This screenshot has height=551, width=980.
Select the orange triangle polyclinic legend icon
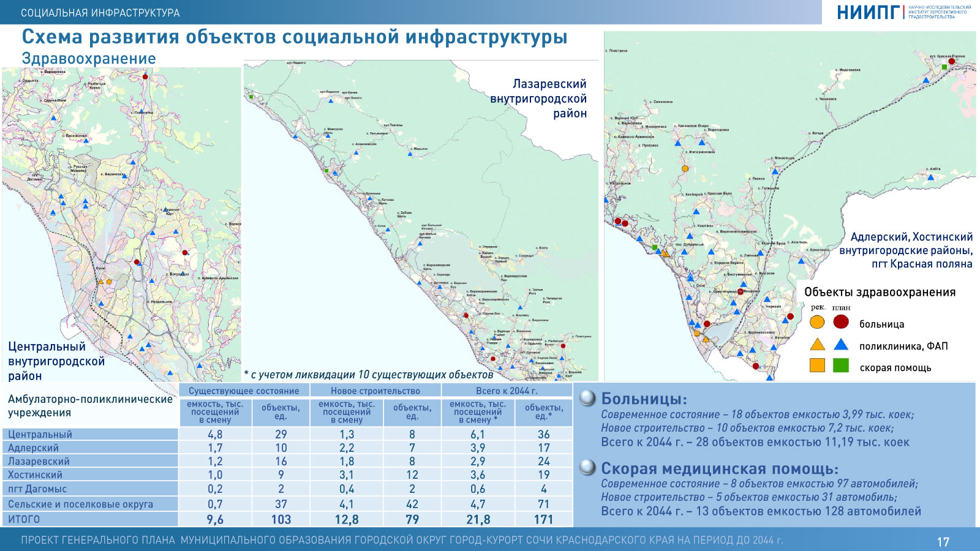coord(817,344)
